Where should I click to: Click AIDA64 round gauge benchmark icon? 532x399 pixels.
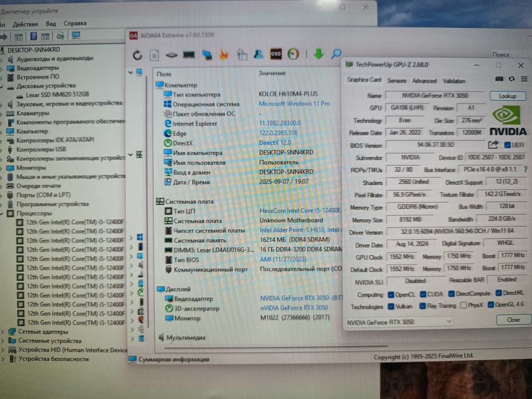pos(293,54)
